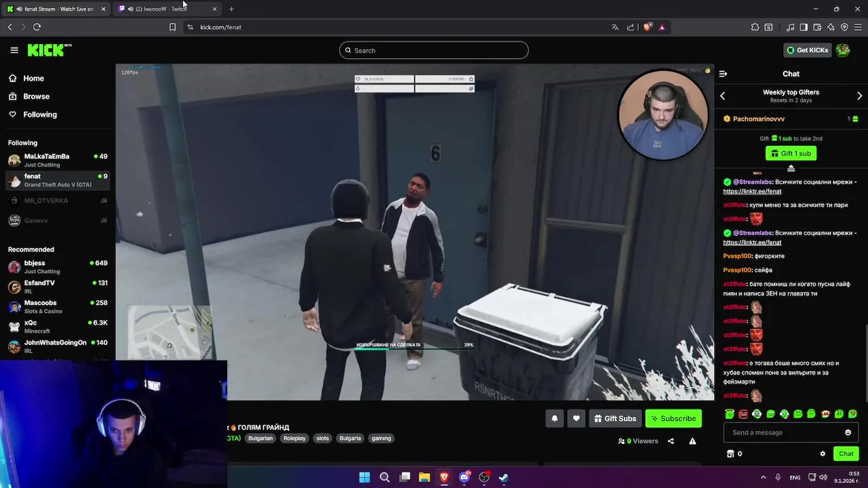Collapse the gifters leaderboard panel
Screen dimensions: 868x488
click(x=791, y=168)
